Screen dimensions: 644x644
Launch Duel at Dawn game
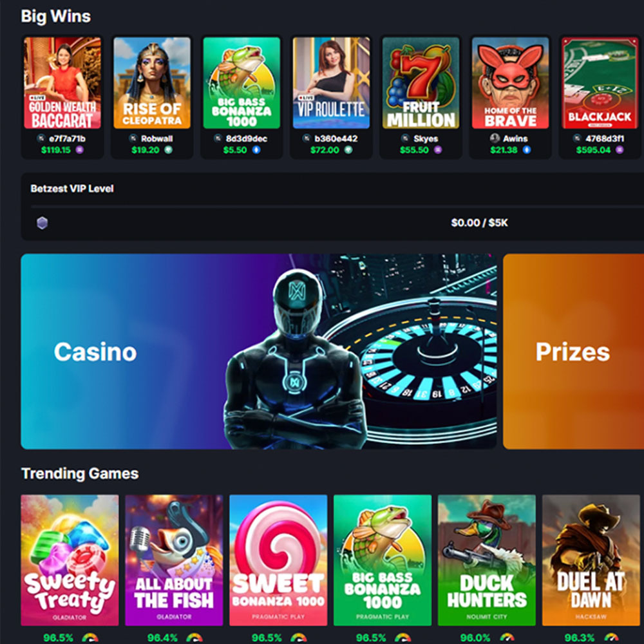tap(591, 560)
